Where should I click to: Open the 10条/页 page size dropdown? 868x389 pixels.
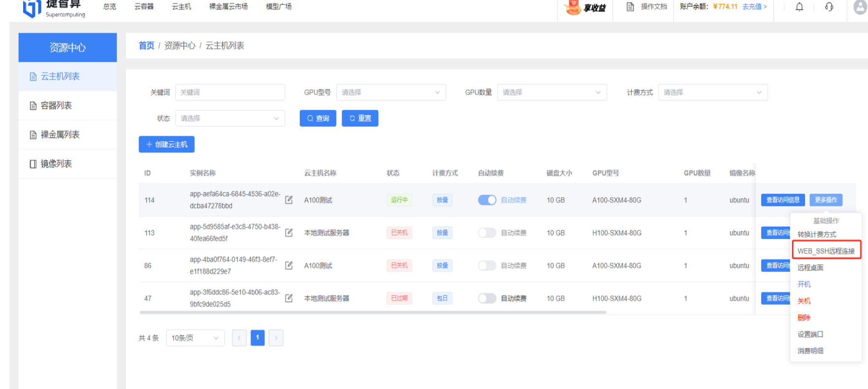click(x=195, y=338)
